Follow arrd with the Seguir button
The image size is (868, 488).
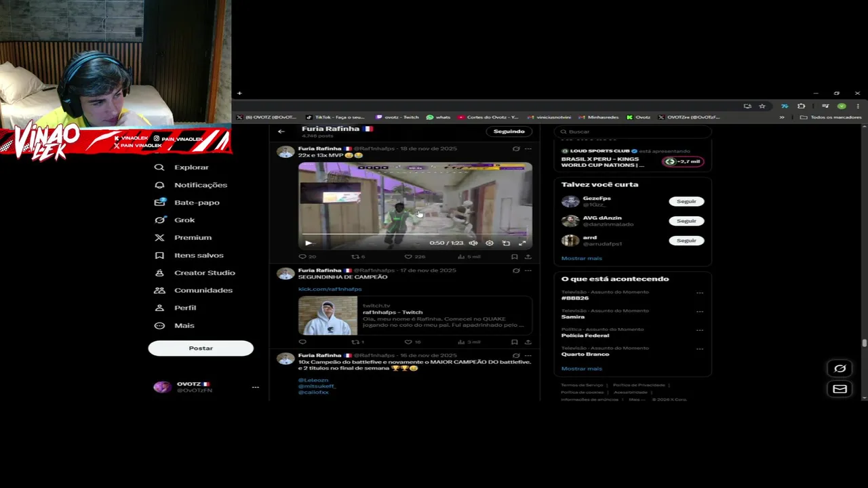tap(686, 241)
